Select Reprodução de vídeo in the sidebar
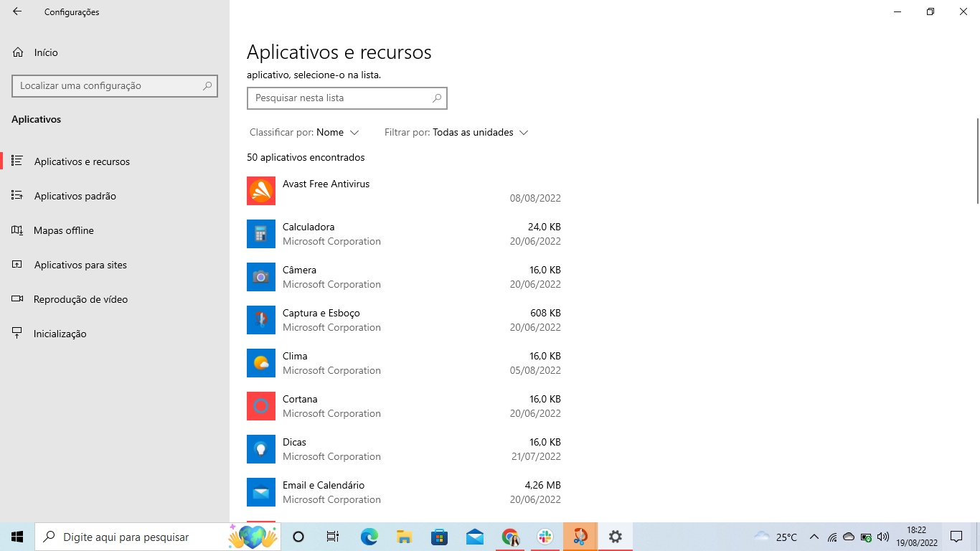 [x=81, y=299]
